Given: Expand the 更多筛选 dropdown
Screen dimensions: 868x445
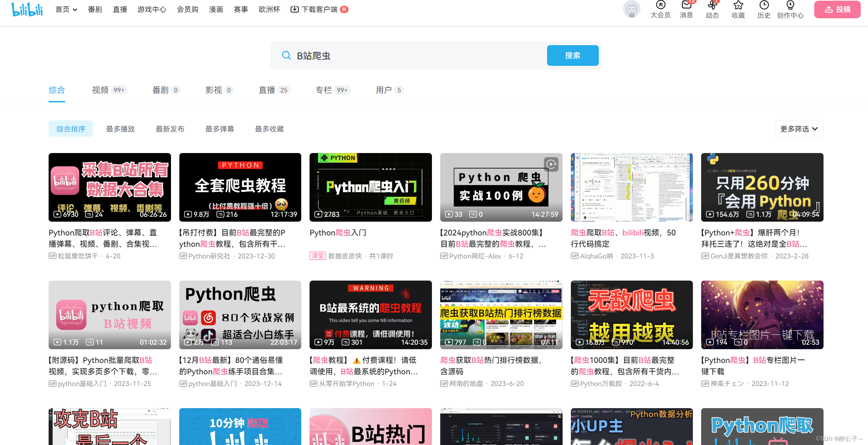Looking at the screenshot, I should (799, 129).
